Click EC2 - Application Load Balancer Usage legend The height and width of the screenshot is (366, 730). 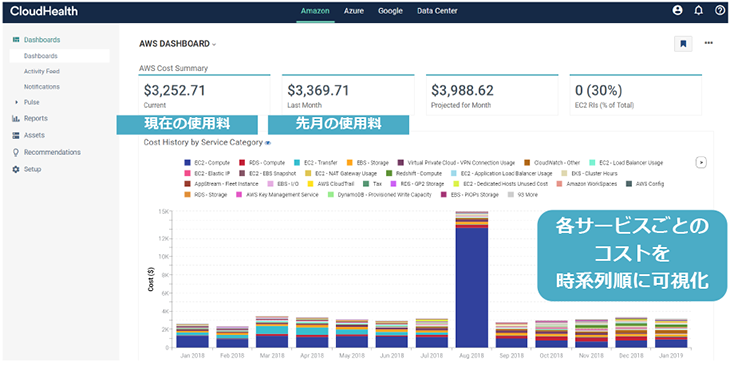click(501, 174)
